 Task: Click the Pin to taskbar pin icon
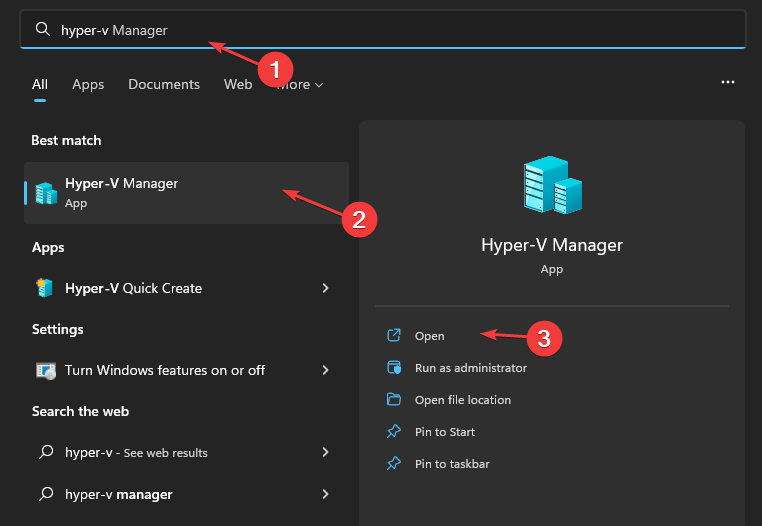click(x=394, y=464)
